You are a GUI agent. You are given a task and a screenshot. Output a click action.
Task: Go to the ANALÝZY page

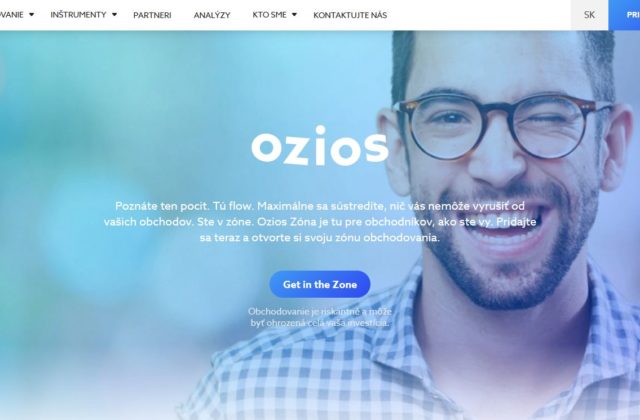(212, 15)
